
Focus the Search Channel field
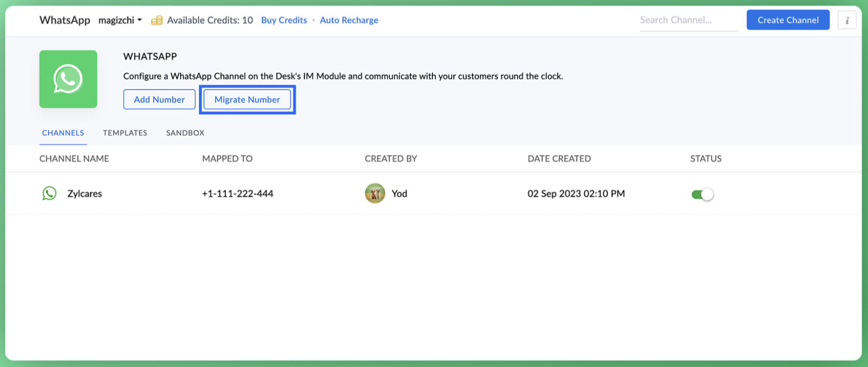coord(689,20)
